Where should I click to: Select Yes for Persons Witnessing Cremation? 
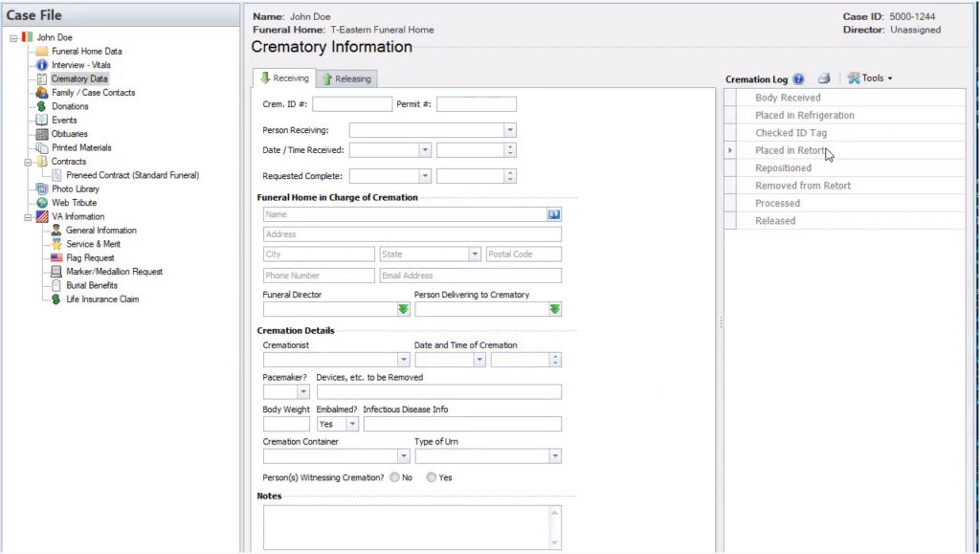pos(432,477)
